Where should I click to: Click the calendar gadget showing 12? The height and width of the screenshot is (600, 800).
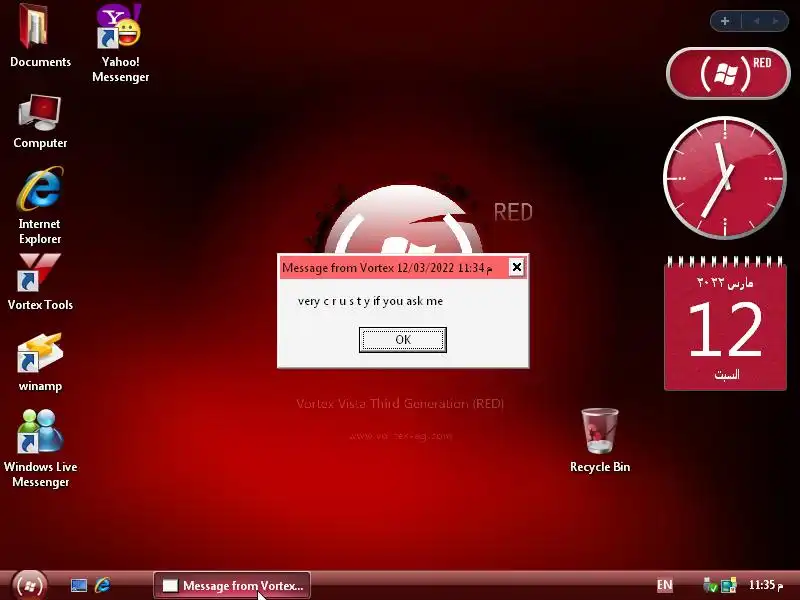(x=725, y=323)
